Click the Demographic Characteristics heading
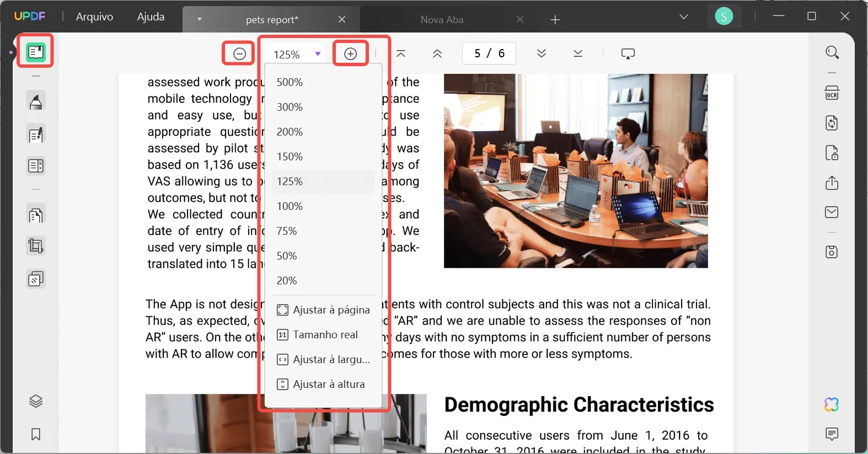Screen dimensions: 868x454 [579, 404]
